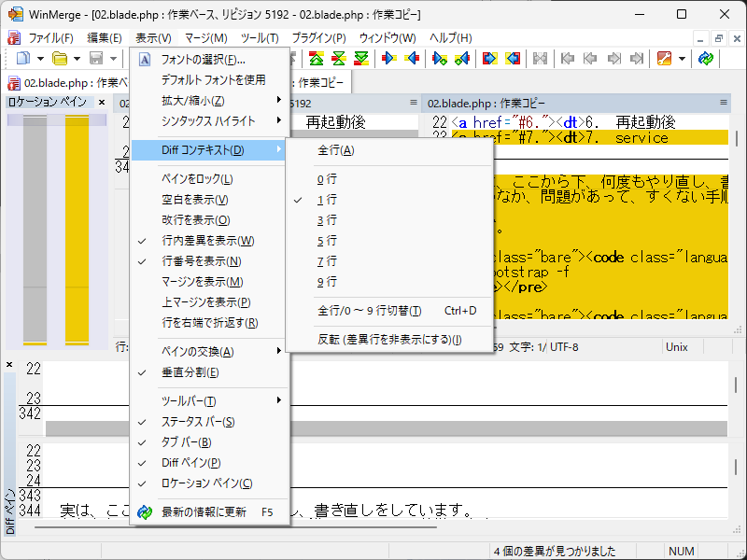747x560 pixels.
Task: Open Options via the wrench toolbar icon
Action: (664, 59)
